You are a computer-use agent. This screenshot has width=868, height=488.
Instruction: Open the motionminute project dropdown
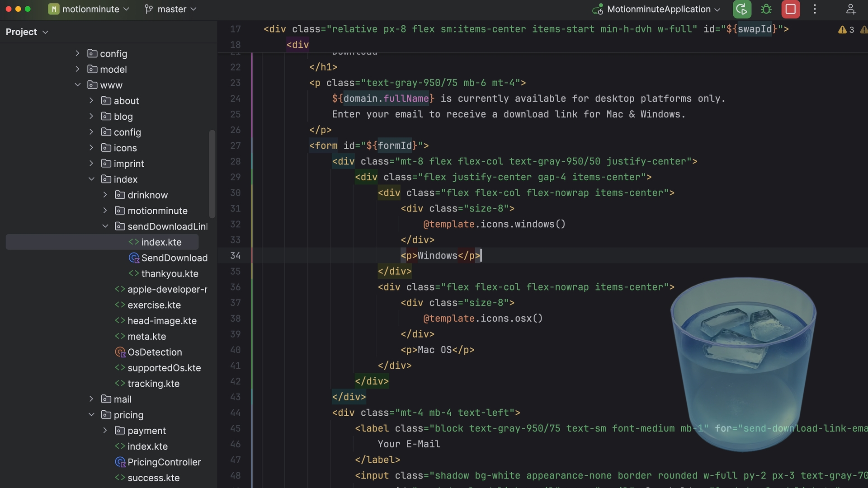[89, 9]
